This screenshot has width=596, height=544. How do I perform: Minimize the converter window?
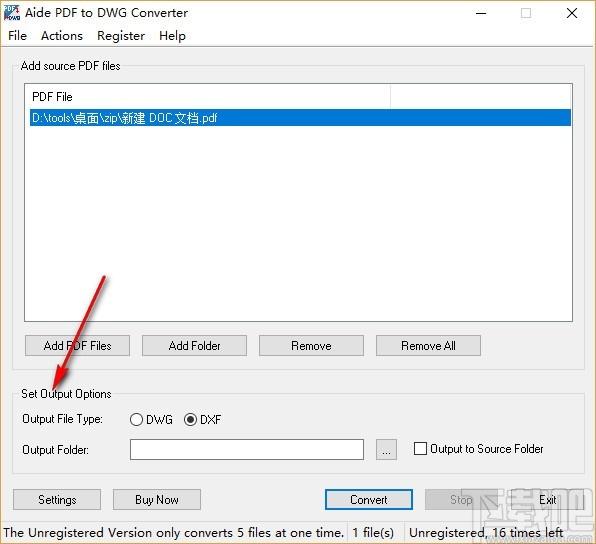coord(481,13)
